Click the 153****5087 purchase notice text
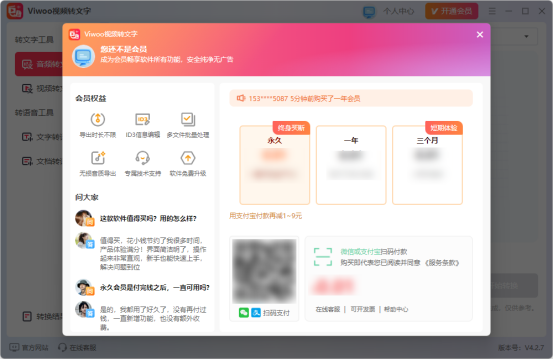553x360 pixels. pyautogui.click(x=304, y=99)
